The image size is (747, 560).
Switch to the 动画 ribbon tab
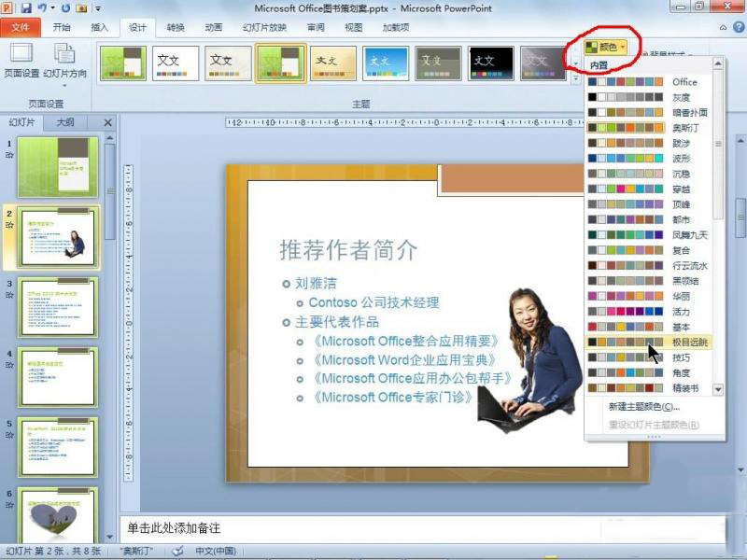[214, 28]
